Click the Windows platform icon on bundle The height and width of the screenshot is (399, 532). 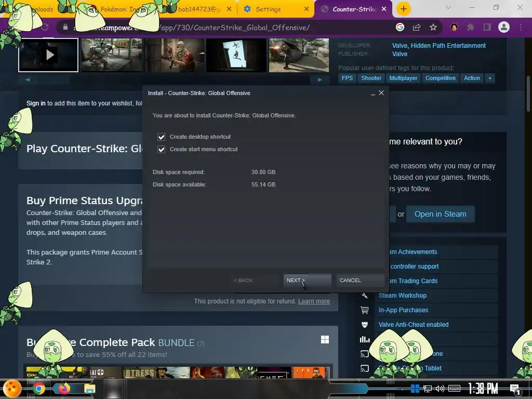pos(325,340)
